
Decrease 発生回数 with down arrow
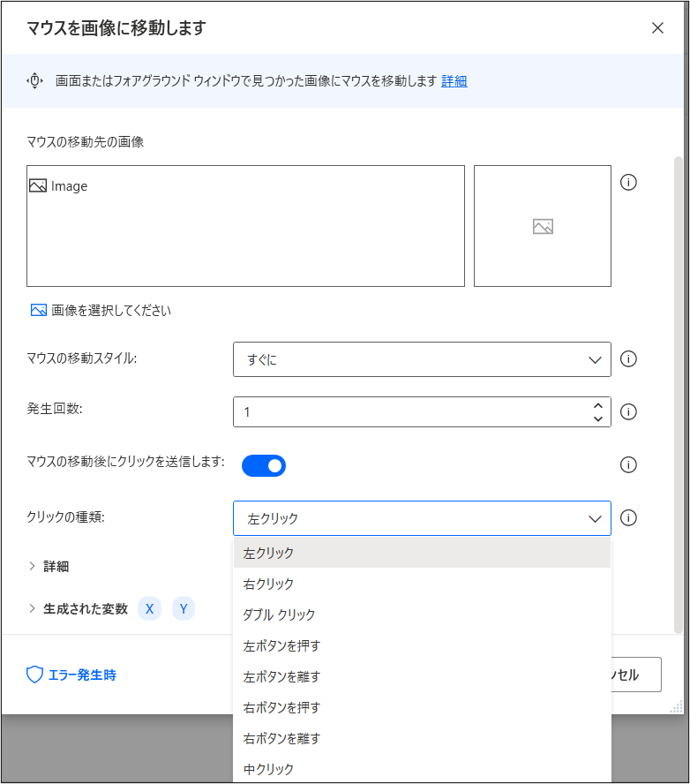[598, 418]
